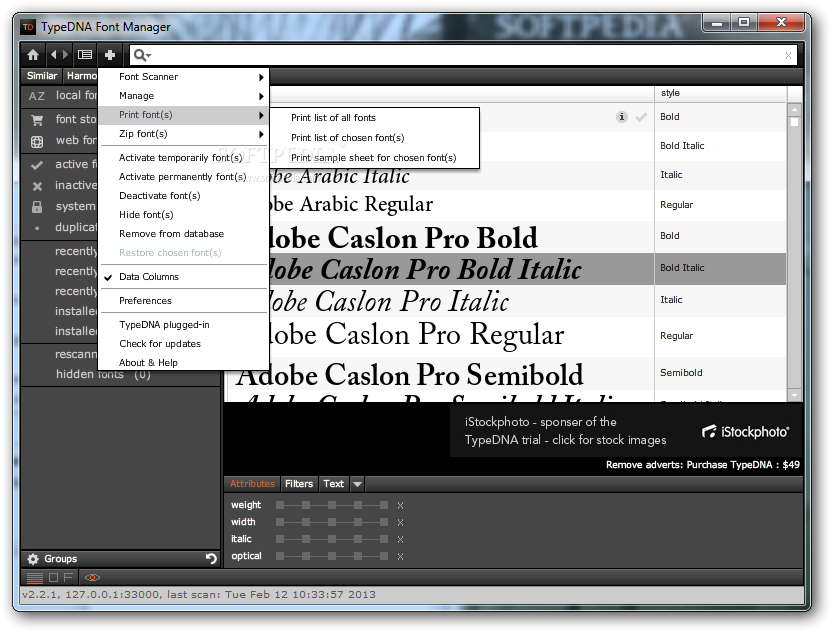Screen dimensions: 832x632
Task: Adjust the weight attribute slider
Action: point(332,506)
